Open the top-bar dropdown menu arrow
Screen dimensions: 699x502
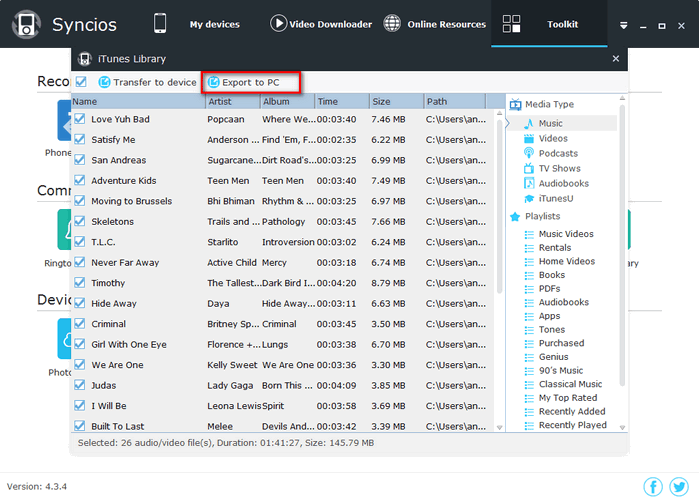pos(624,25)
